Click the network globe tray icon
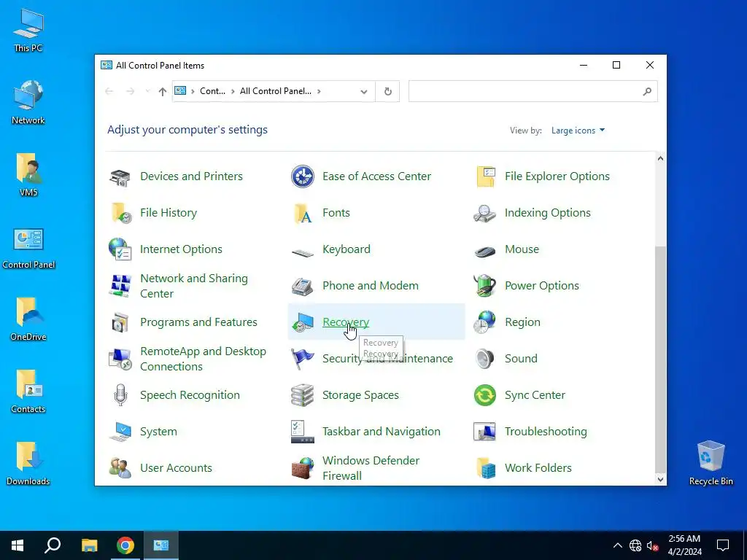The width and height of the screenshot is (747, 560). point(635,545)
